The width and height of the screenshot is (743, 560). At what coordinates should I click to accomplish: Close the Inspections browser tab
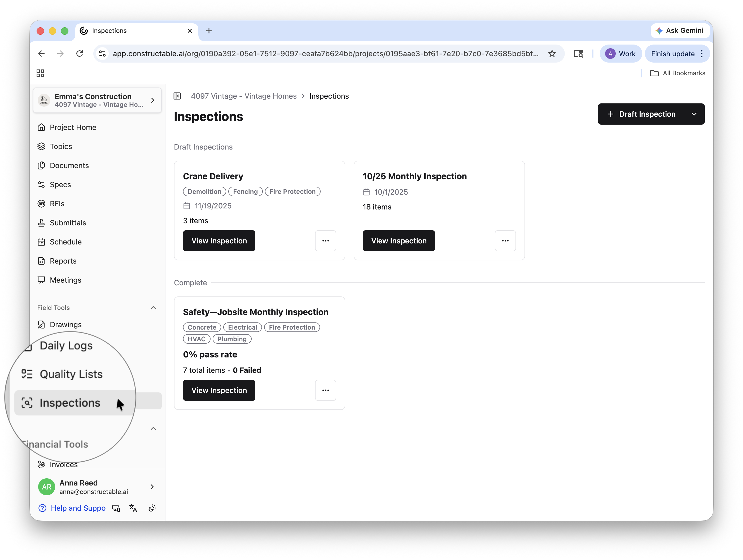[x=190, y=31]
